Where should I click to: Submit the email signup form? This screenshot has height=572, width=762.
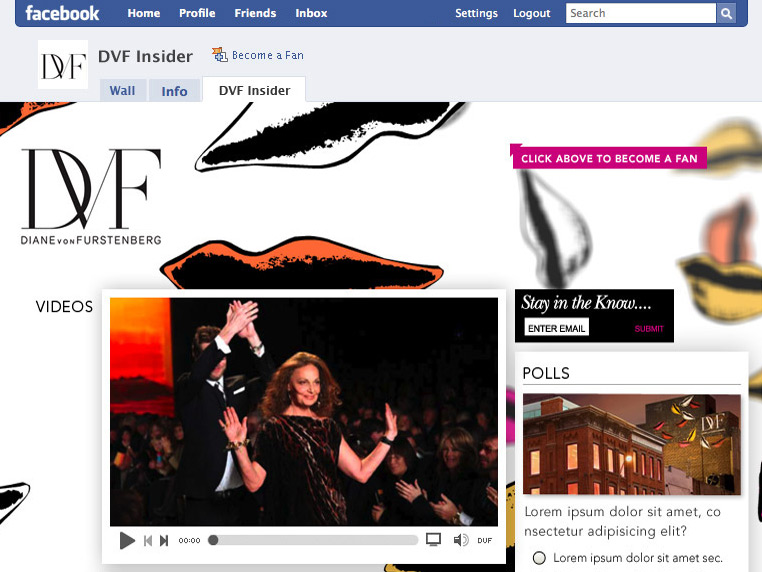[x=649, y=329]
